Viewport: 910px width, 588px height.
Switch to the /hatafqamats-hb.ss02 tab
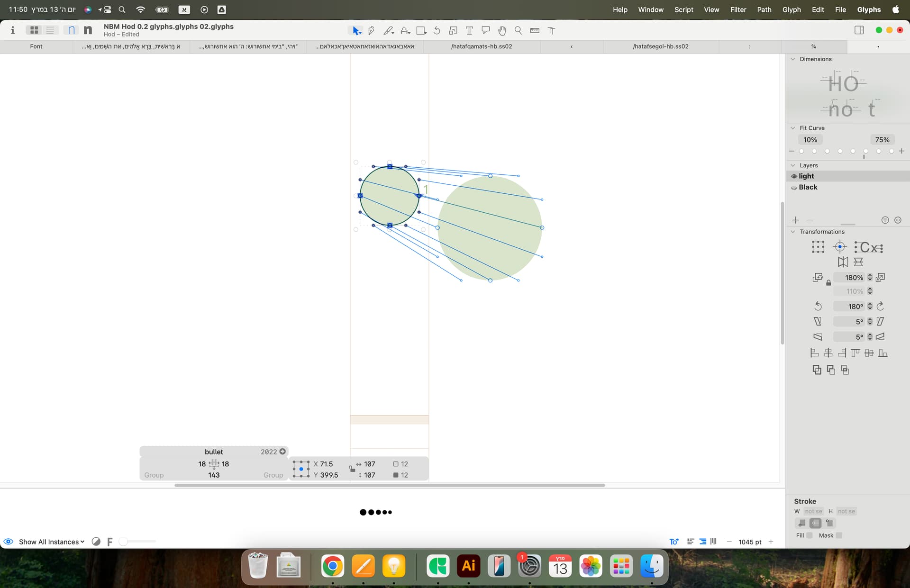coord(482,46)
